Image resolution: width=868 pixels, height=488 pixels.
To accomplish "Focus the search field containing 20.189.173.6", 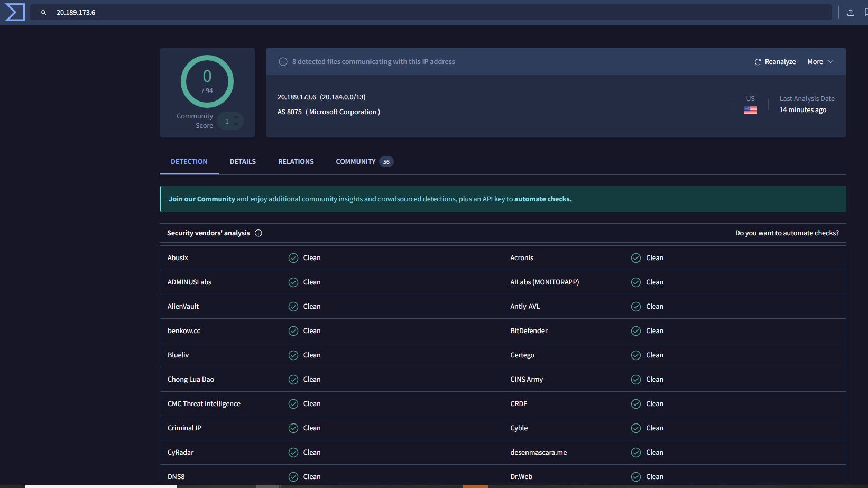I will tap(423, 12).
